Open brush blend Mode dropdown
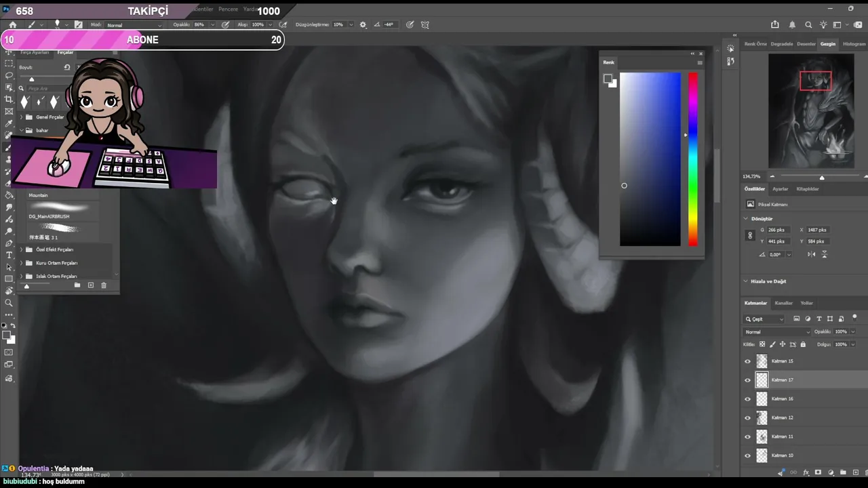The height and width of the screenshot is (488, 868). click(134, 25)
